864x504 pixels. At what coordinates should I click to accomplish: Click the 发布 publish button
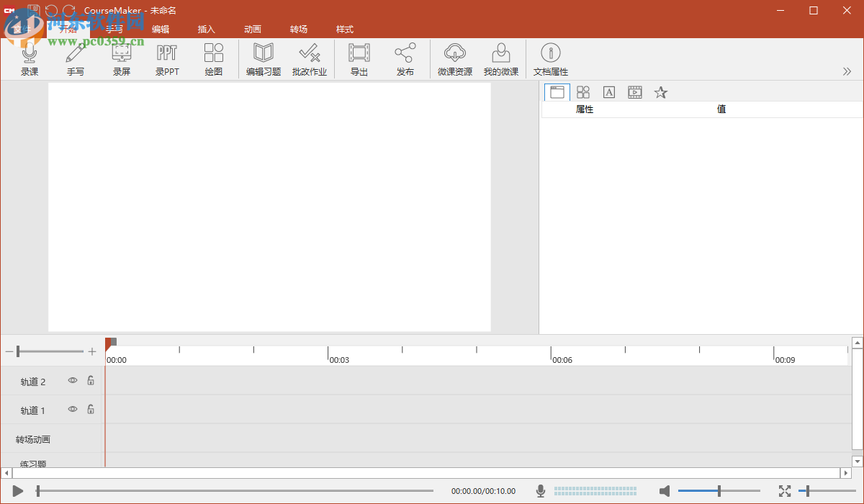pyautogui.click(x=405, y=58)
